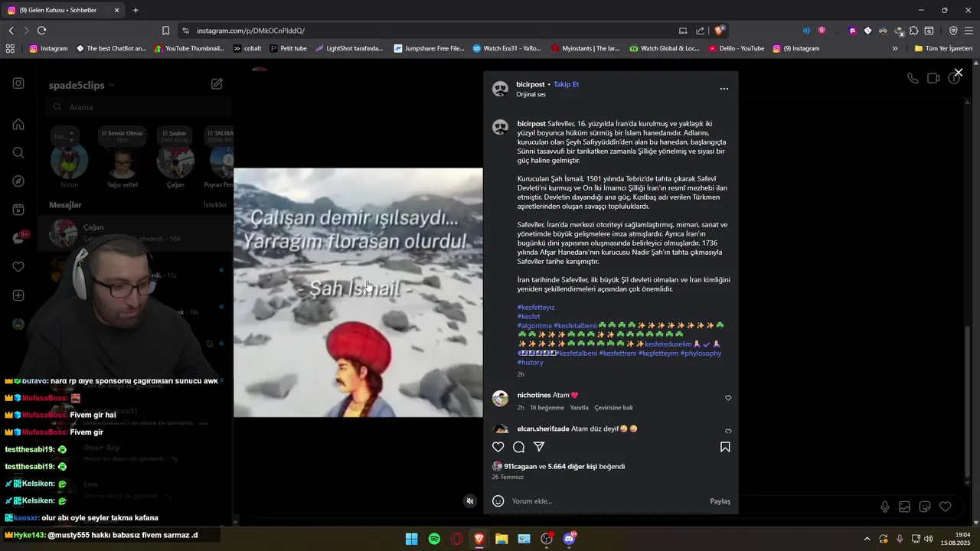Go back in browser
Screen dimensions: 980x551
point(11,31)
